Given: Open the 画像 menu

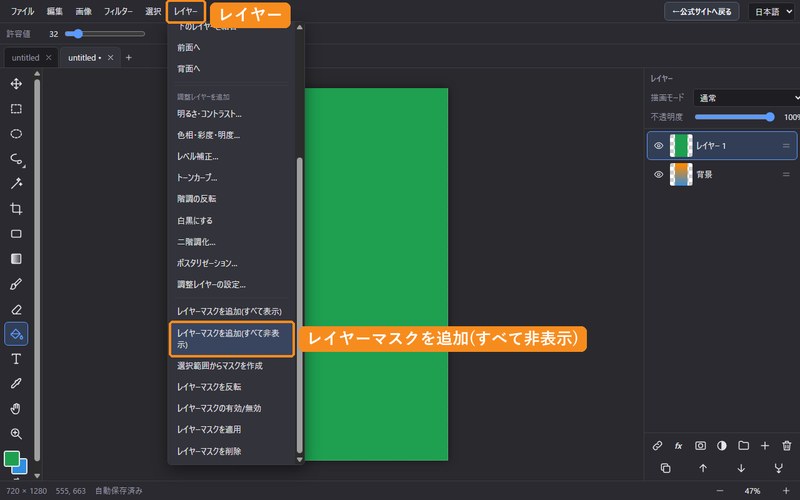Looking at the screenshot, I should [84, 11].
